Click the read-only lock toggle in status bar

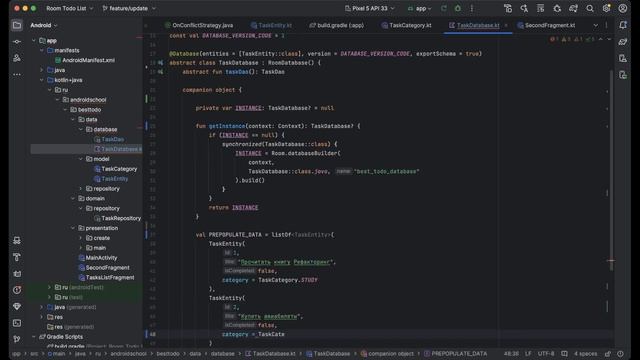pyautogui.click(x=608, y=354)
